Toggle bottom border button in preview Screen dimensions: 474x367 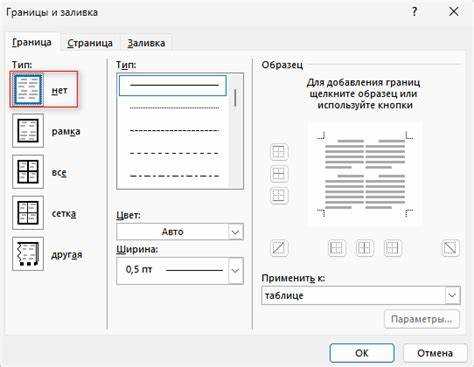(279, 195)
